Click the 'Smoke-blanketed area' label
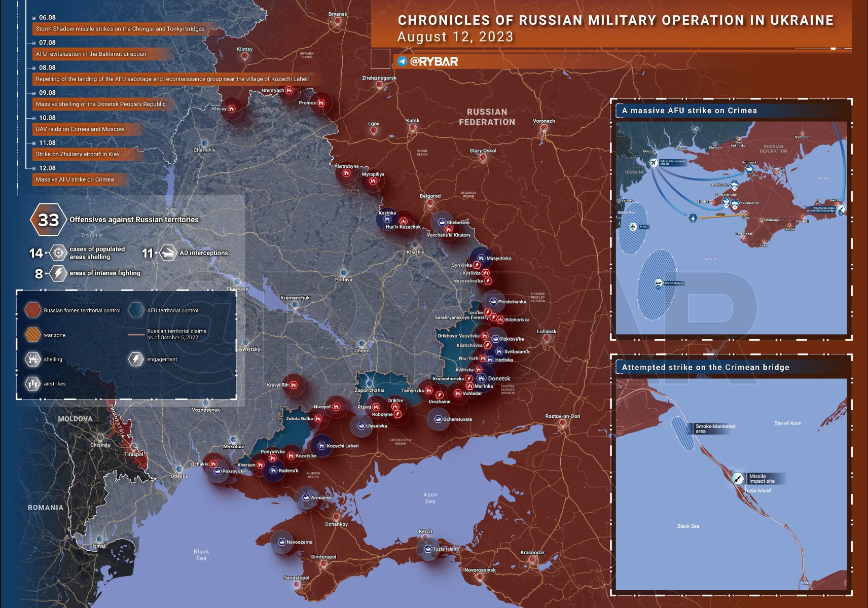868x608 pixels. (715, 428)
